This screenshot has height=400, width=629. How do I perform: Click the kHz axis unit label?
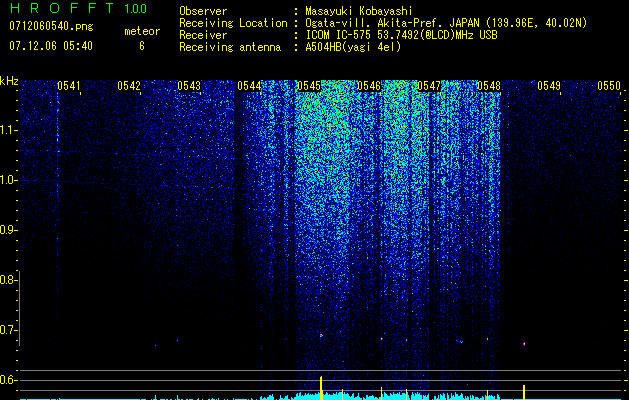9,81
